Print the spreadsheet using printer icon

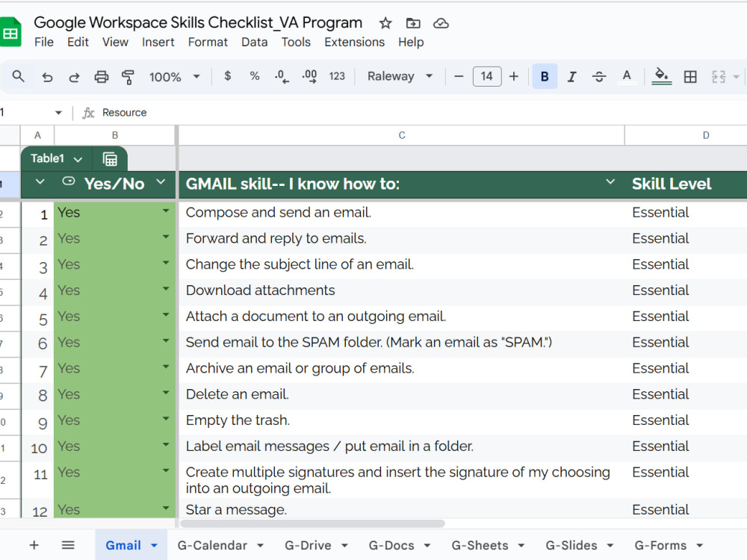(101, 77)
